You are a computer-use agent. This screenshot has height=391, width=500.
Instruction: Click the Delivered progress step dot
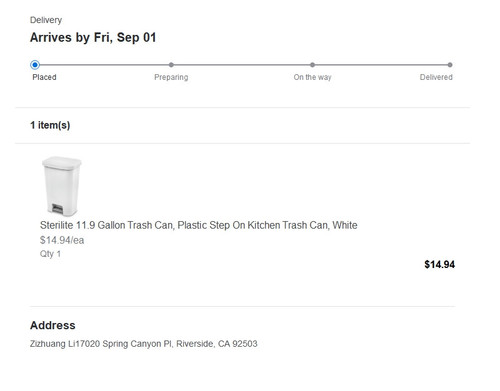pyautogui.click(x=450, y=65)
